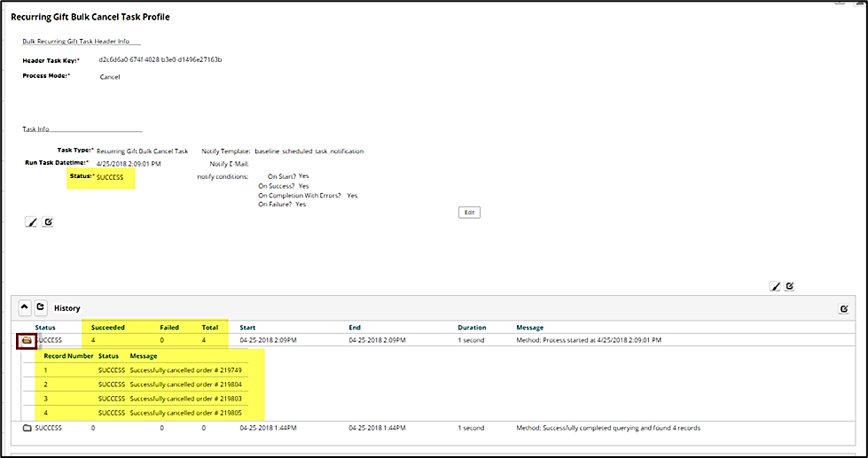
Task: Click the Recurring Gift Bulk Cancel Task Profile heading
Action: pyautogui.click(x=90, y=17)
